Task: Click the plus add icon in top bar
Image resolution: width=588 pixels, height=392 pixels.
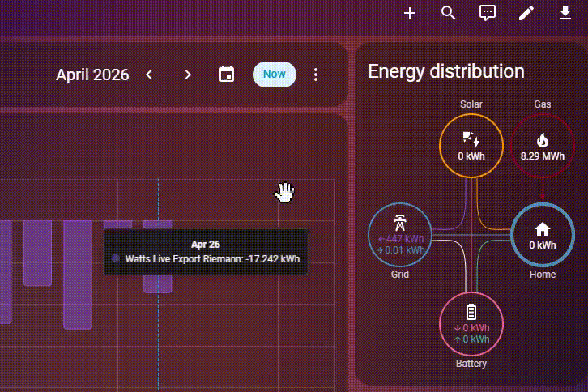Action: [410, 13]
